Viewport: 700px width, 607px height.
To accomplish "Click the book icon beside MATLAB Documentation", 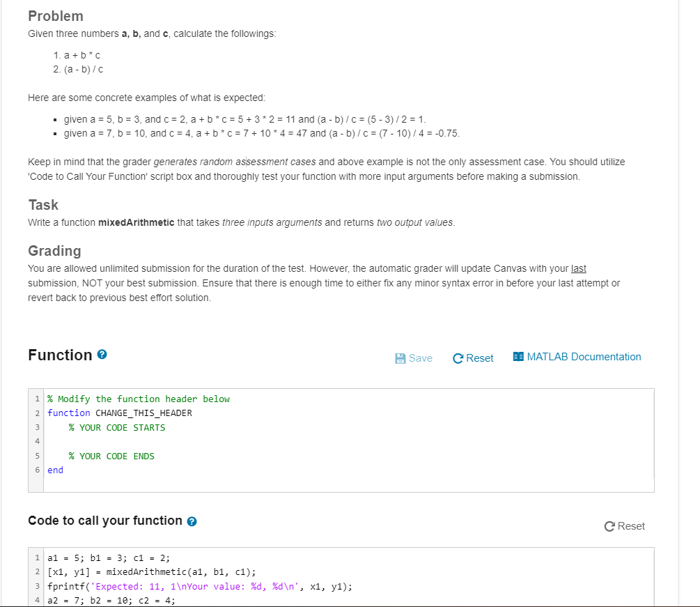I will (x=518, y=356).
